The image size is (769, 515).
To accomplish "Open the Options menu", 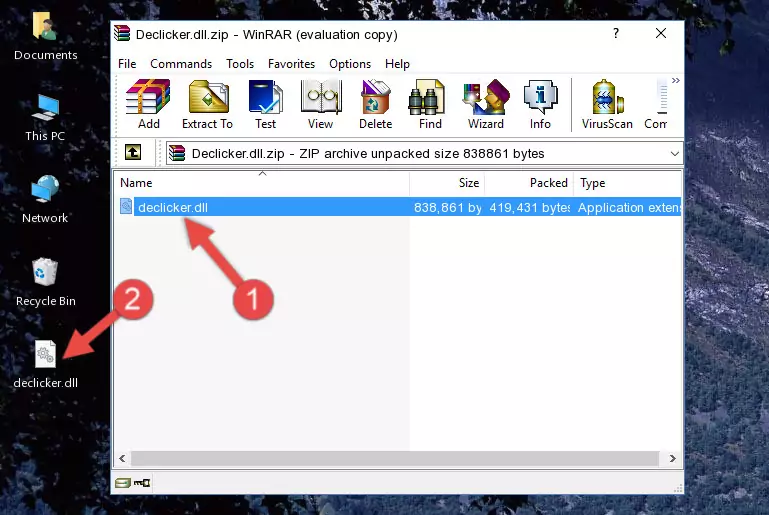I will [350, 64].
